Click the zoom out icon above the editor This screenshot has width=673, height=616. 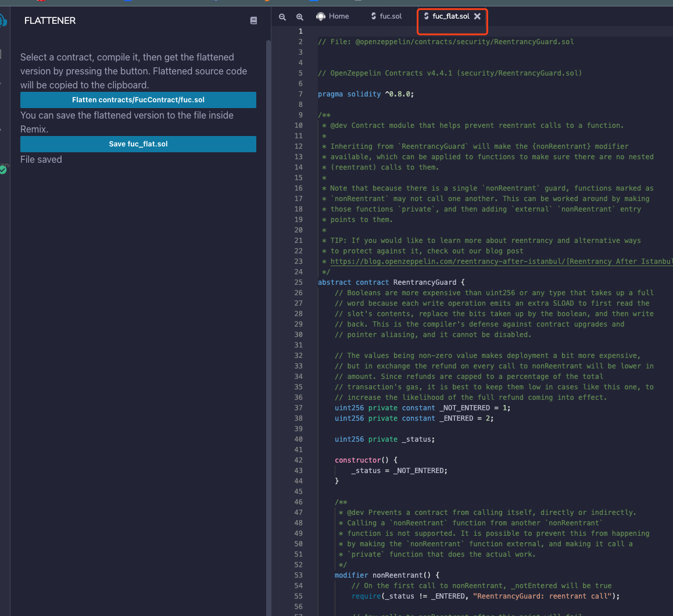(282, 17)
